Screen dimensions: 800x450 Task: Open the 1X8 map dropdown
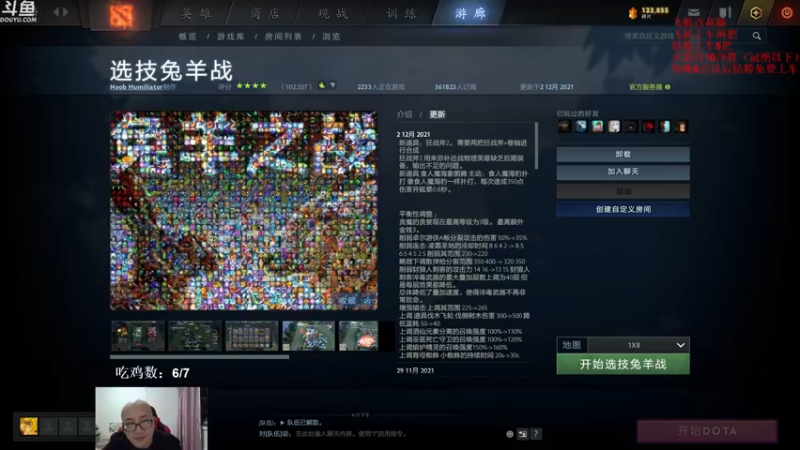(639, 345)
